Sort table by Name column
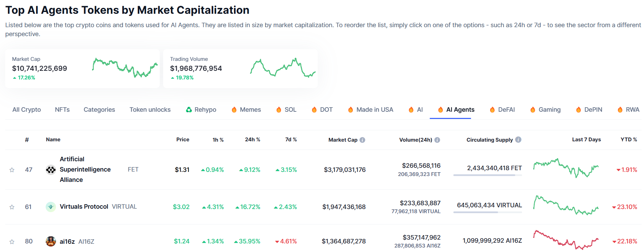The height and width of the screenshot is (252, 644). click(53, 140)
